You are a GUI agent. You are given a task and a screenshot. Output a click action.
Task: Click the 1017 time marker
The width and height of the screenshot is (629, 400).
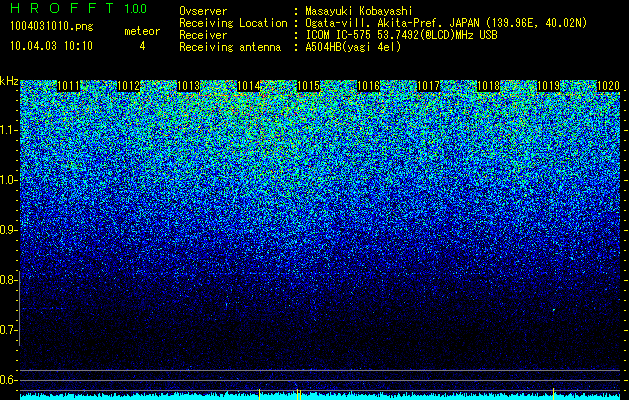coord(428,86)
